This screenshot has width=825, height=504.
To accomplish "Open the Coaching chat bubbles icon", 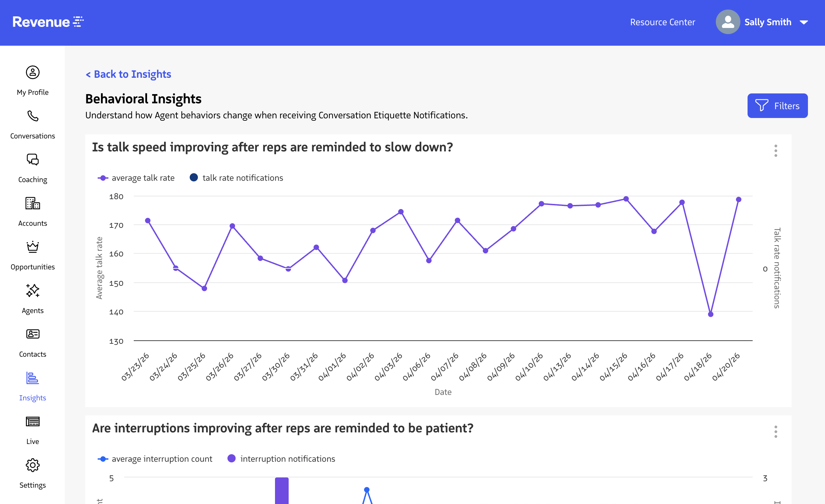I will [33, 160].
